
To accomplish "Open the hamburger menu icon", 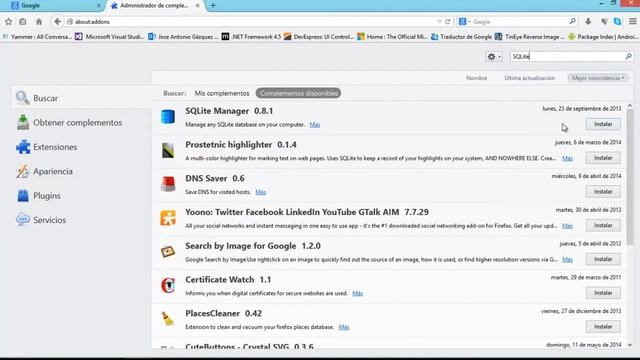I will (x=633, y=22).
